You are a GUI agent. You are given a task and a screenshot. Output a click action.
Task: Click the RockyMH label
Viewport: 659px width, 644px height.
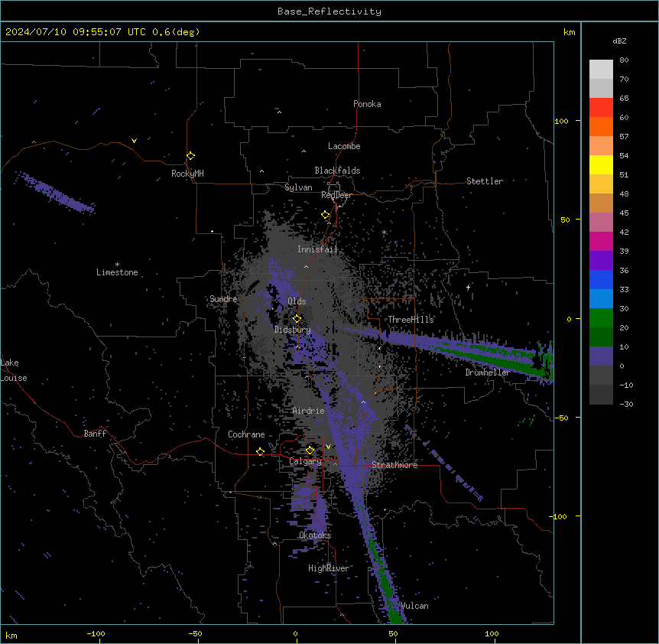point(187,174)
